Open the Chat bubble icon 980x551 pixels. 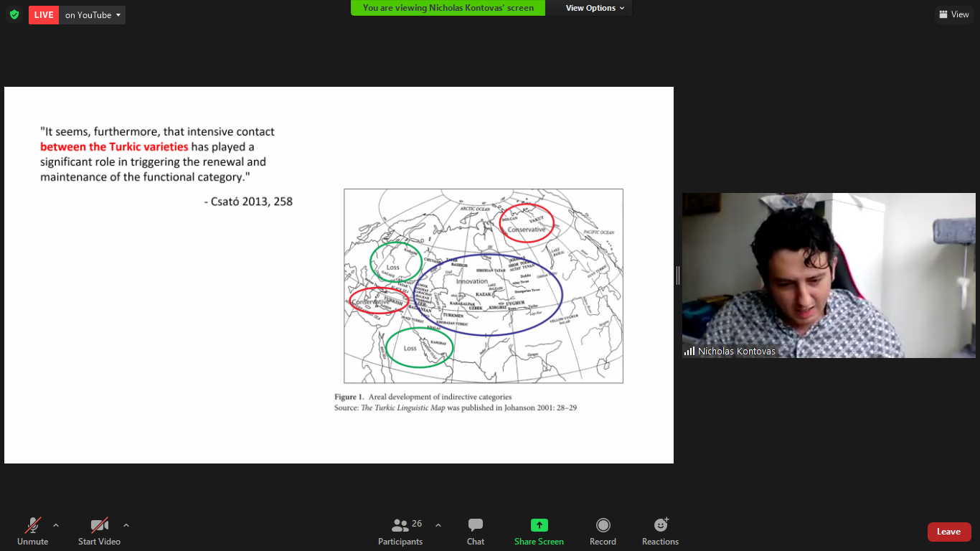pyautogui.click(x=476, y=525)
